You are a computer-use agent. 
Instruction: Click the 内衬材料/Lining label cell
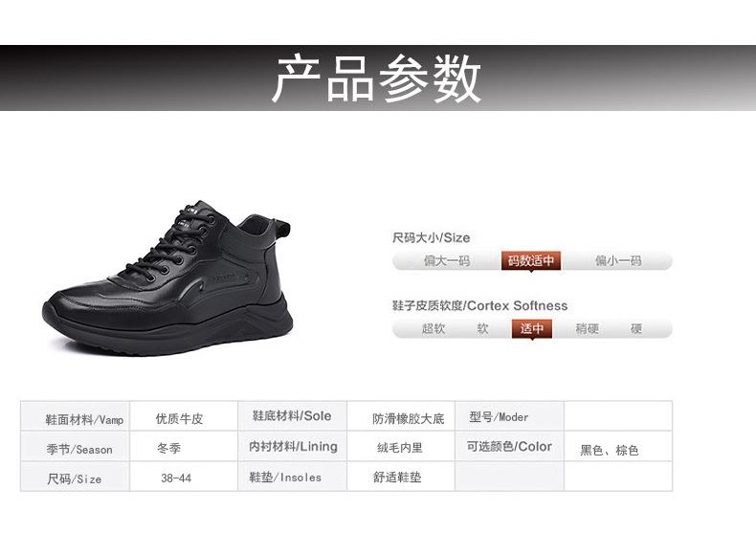[x=292, y=446]
